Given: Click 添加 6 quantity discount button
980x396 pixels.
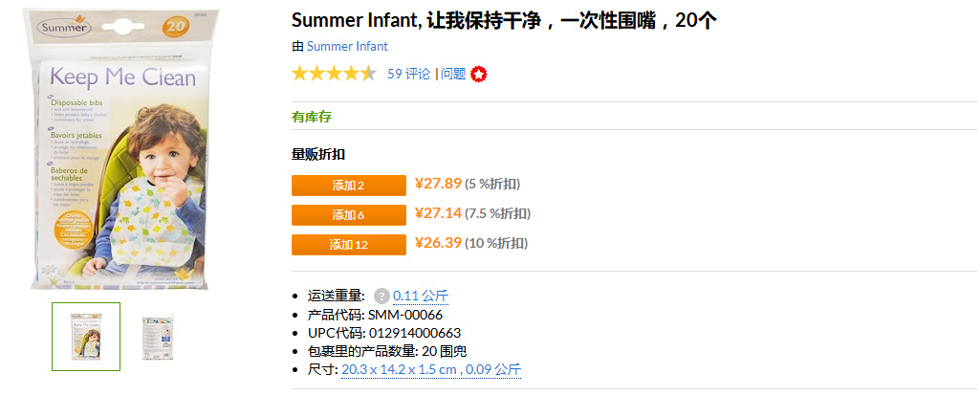Looking at the screenshot, I should coord(349,215).
